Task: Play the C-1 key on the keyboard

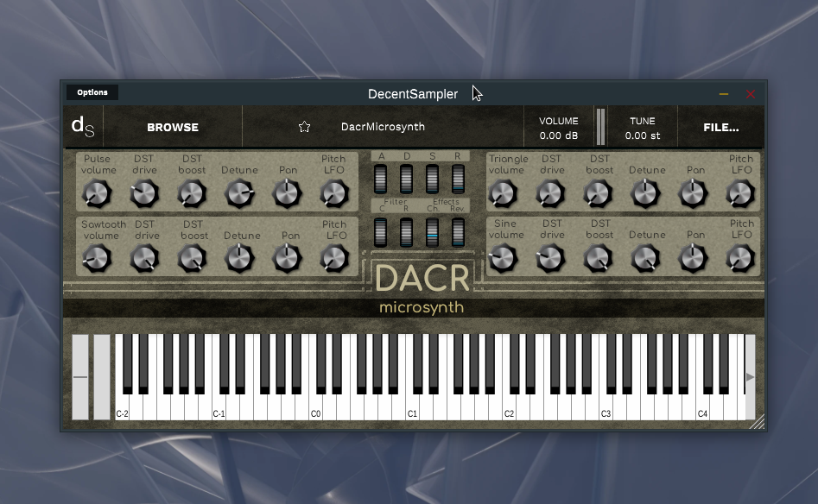Action: tap(219, 407)
